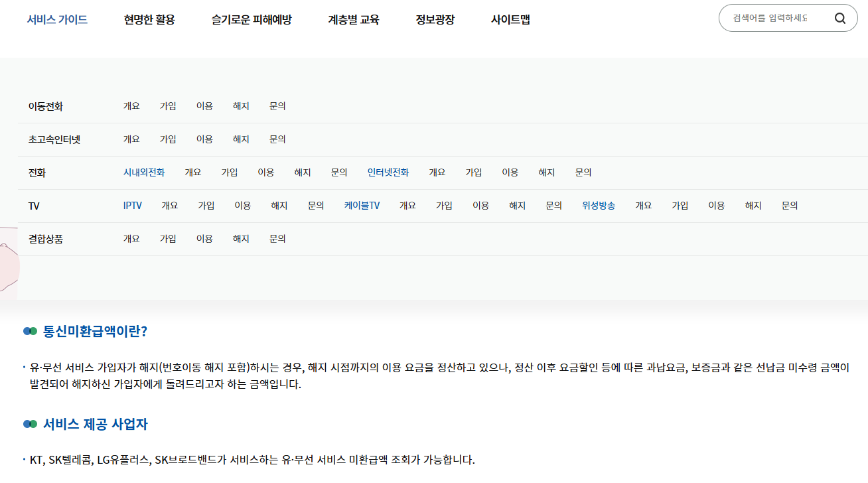Open 개요 under 이동전화
The image size is (868, 483).
(131, 105)
